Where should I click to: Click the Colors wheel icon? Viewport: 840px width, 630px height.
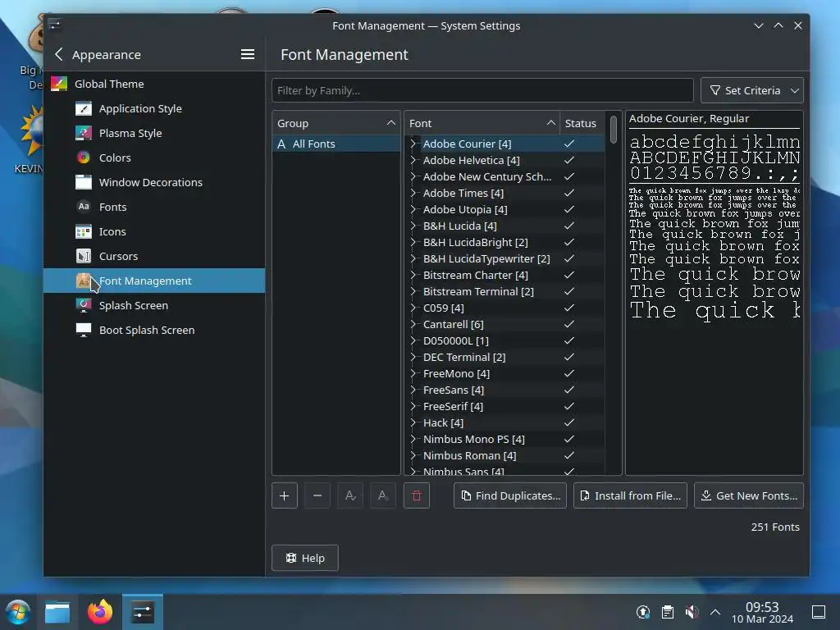(x=84, y=157)
